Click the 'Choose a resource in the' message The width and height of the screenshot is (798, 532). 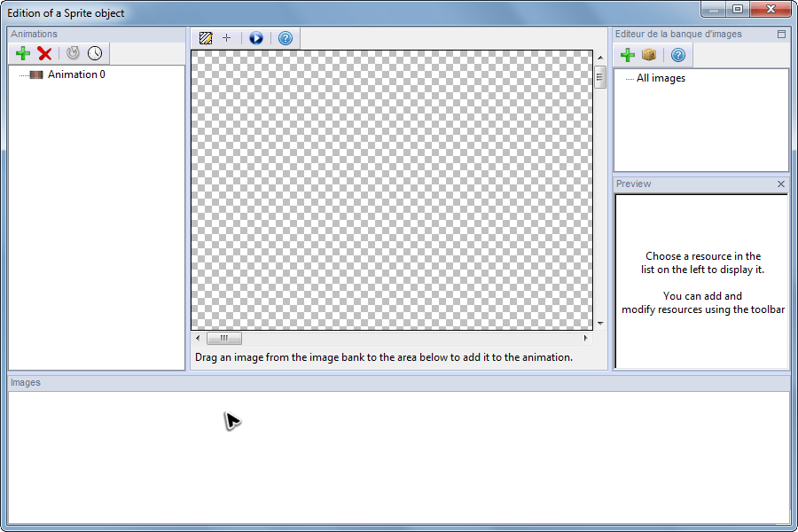703,256
